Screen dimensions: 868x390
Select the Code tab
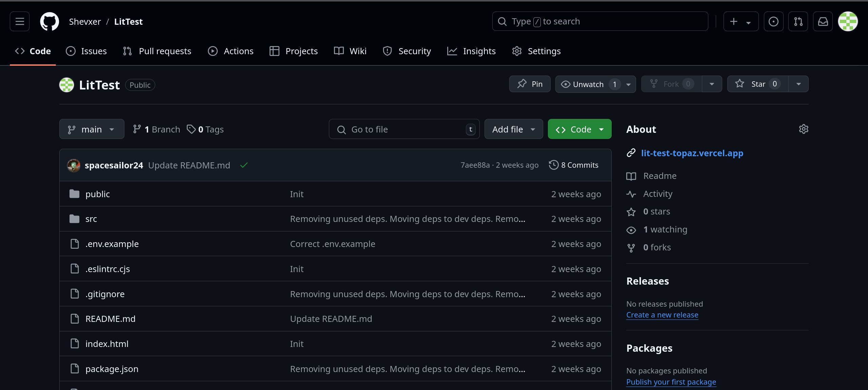tap(33, 51)
